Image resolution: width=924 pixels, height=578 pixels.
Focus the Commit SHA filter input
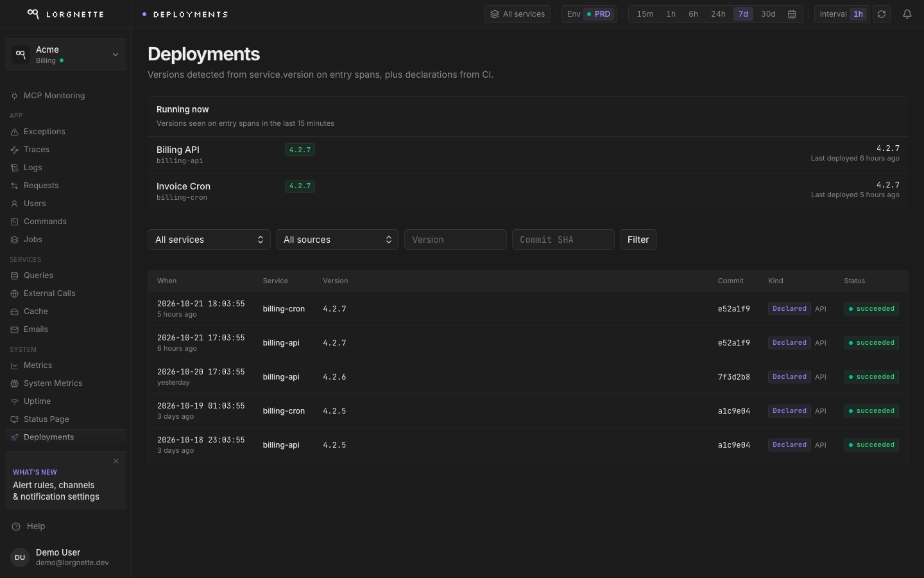(x=563, y=240)
